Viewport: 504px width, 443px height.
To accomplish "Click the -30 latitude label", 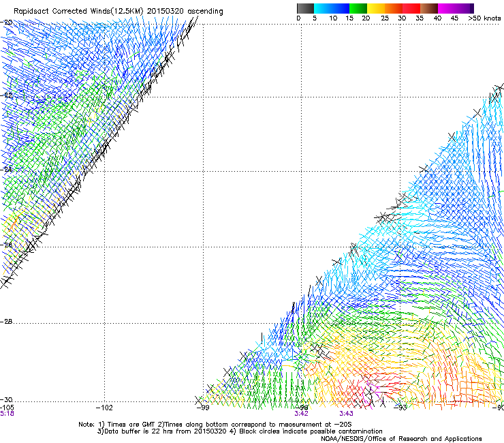I will pos(6,399).
